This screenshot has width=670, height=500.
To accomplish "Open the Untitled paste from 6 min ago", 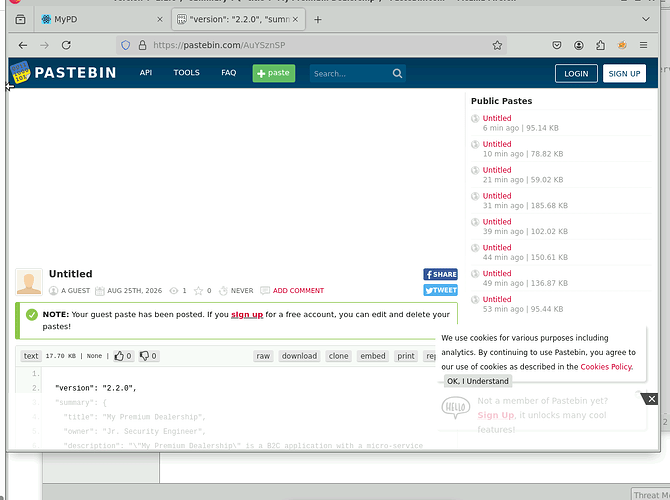I will [497, 118].
